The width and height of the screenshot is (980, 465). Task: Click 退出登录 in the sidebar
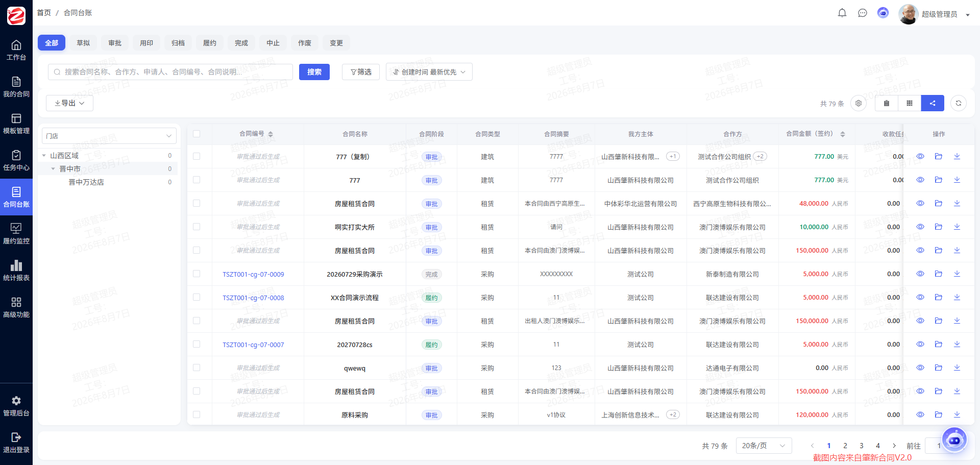pos(16,443)
